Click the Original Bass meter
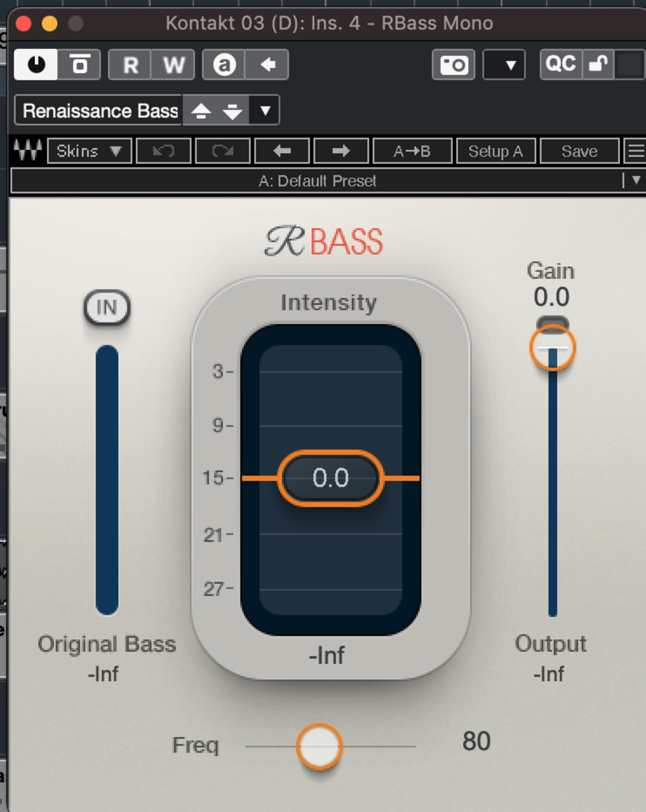Screen dimensions: 646x812 pos(107,480)
